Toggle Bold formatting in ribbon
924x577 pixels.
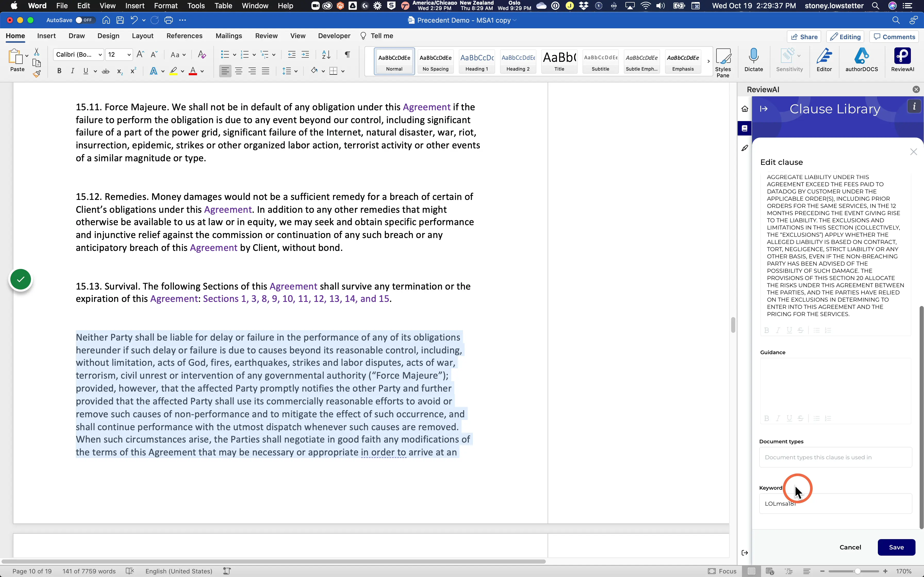pos(59,71)
